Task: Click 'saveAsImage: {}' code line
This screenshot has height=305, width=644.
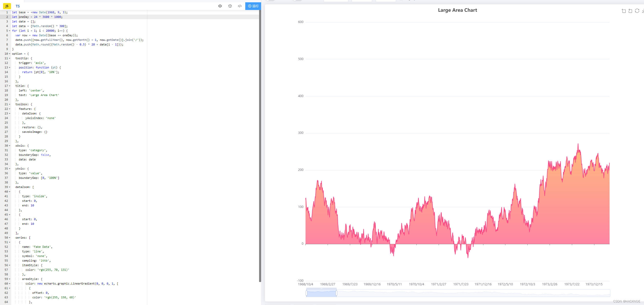Action: click(35, 132)
